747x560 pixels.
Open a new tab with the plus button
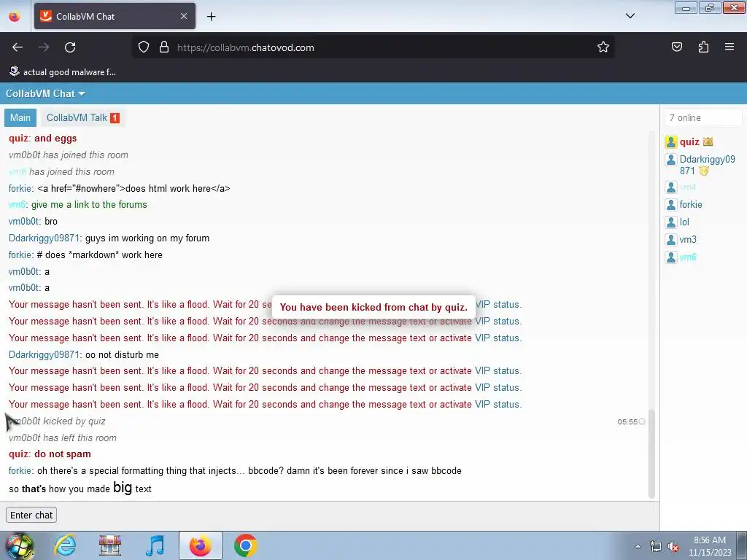coord(211,17)
